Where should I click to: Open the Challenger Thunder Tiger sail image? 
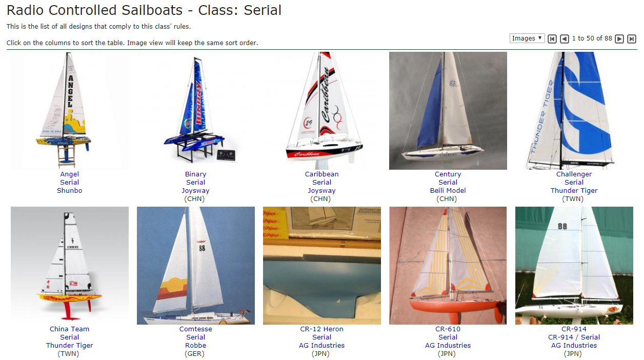(x=574, y=111)
